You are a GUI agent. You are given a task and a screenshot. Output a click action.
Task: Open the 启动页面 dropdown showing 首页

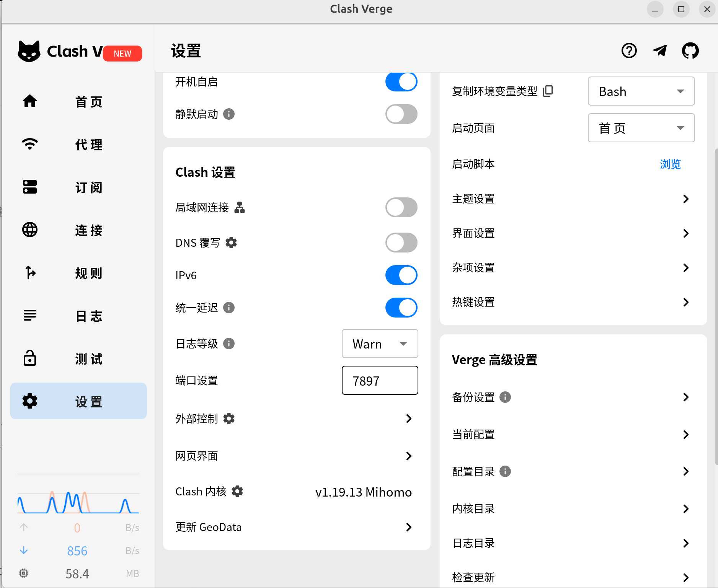[x=641, y=128]
